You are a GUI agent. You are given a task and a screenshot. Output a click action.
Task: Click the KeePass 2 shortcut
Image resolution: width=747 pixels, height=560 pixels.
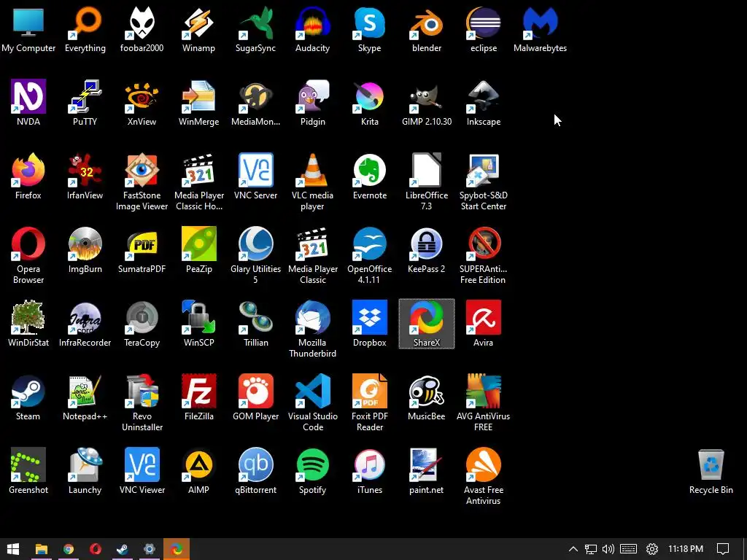point(426,251)
